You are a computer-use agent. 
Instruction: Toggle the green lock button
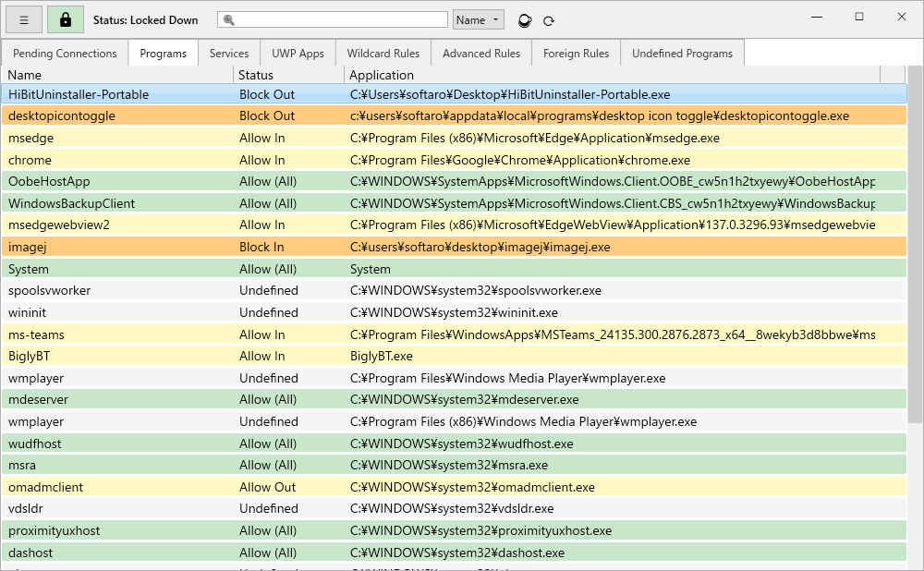click(x=66, y=20)
